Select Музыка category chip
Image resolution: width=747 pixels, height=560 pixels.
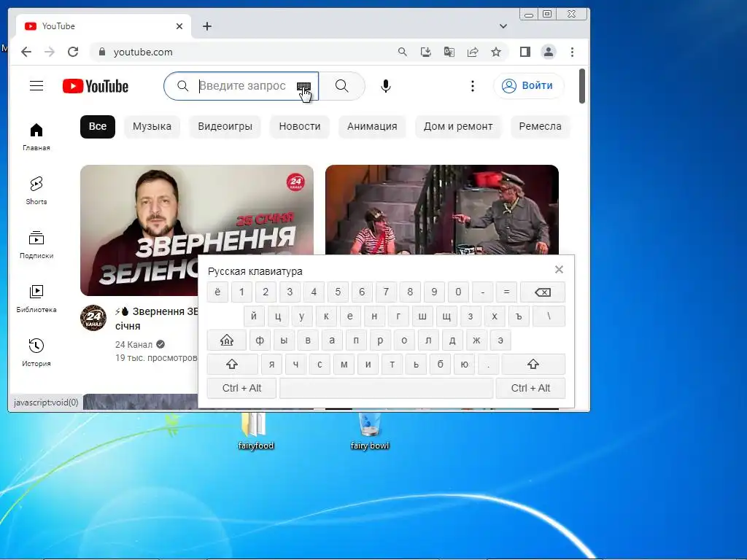[x=152, y=127]
